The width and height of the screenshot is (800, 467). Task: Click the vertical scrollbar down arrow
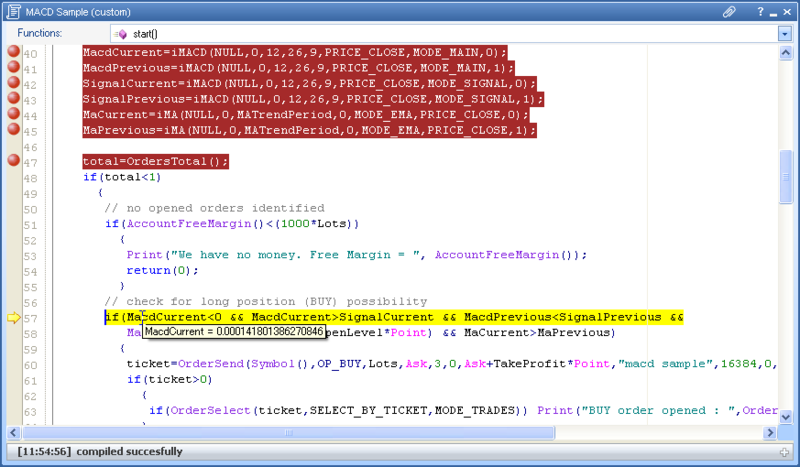pyautogui.click(x=786, y=416)
